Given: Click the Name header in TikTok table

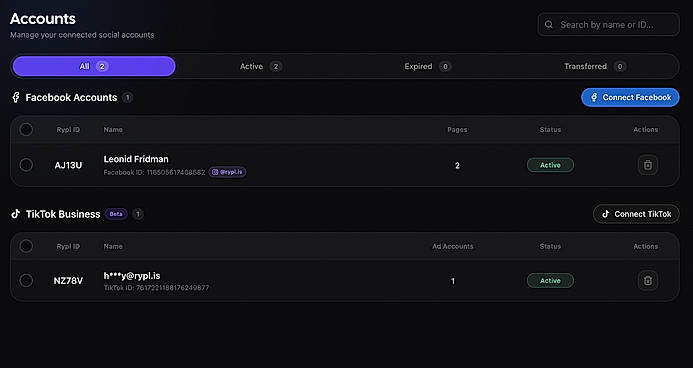Looking at the screenshot, I should pyautogui.click(x=113, y=246).
